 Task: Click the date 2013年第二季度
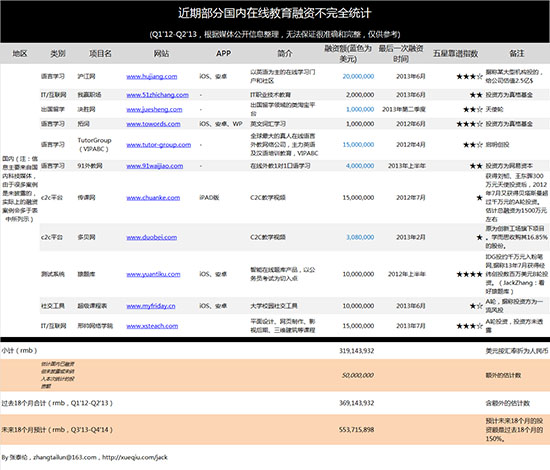[404, 109]
